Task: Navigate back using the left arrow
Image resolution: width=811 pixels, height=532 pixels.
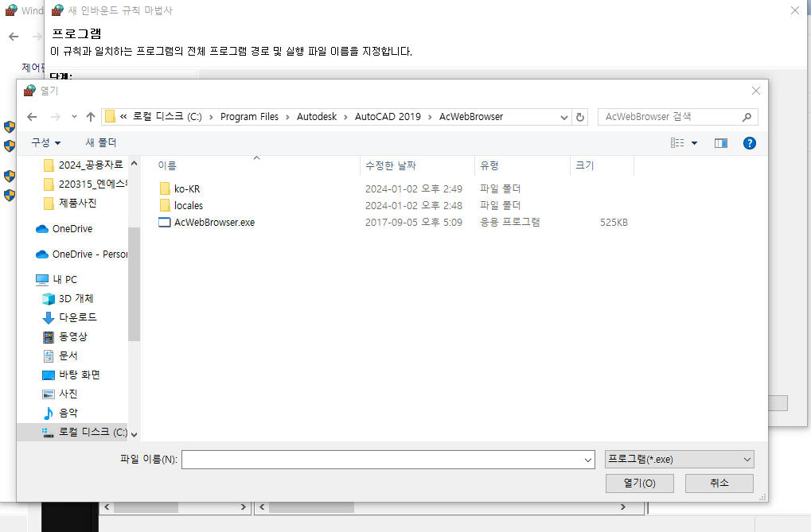Action: coord(31,116)
